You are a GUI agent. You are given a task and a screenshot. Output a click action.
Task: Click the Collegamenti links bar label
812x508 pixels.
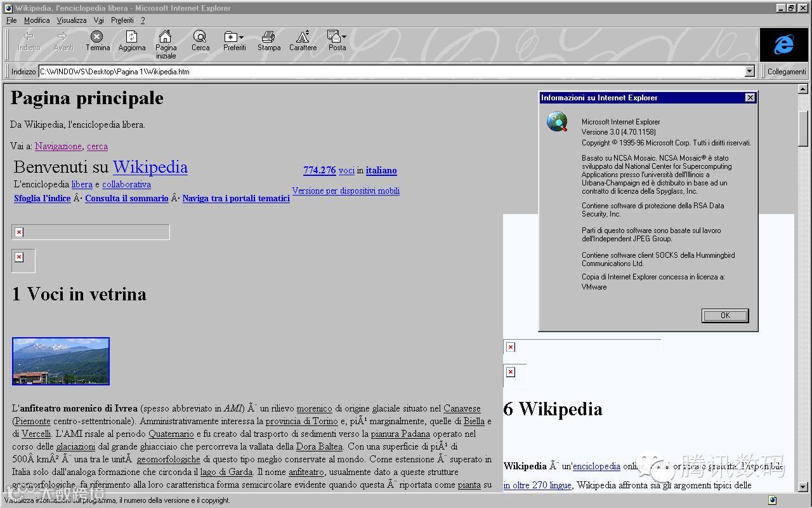coord(787,72)
